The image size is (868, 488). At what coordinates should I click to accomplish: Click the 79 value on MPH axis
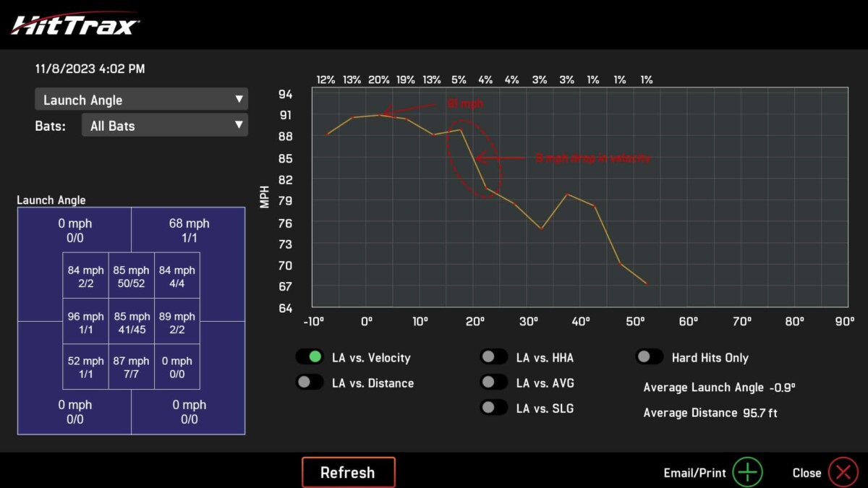286,201
